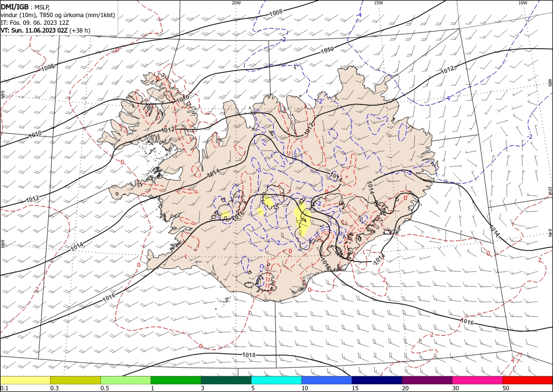Click the legend value '15'
The image size is (553, 392).
click(355, 388)
